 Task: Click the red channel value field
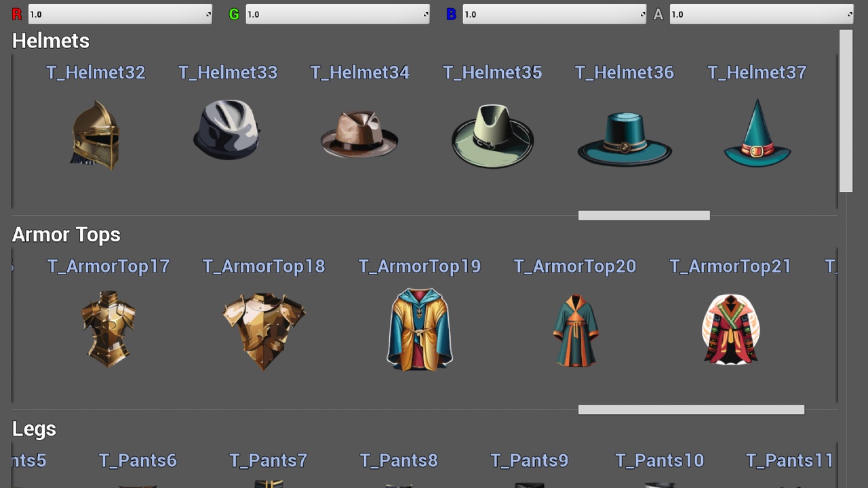click(x=120, y=14)
